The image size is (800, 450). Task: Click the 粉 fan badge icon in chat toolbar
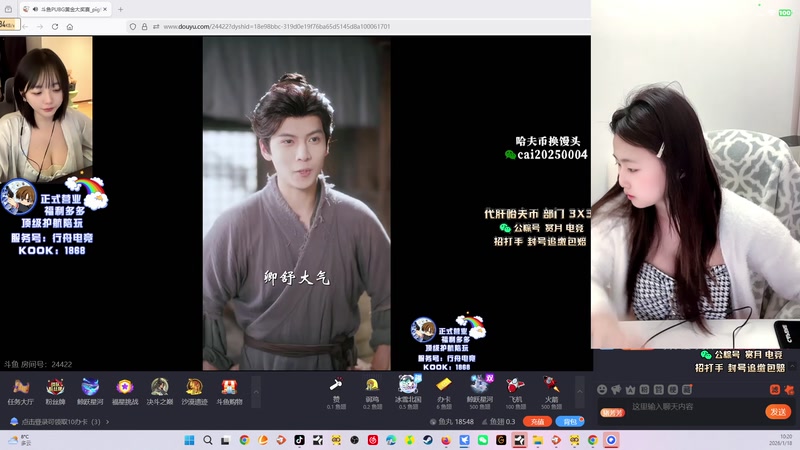[644, 389]
